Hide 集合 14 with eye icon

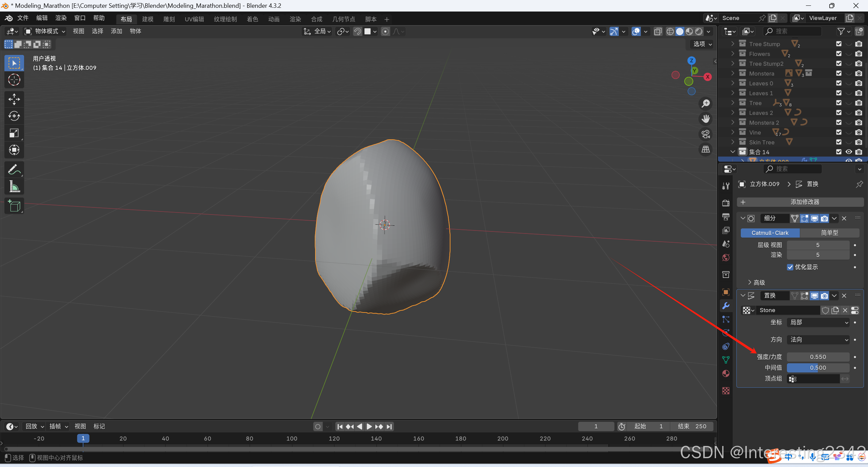point(849,152)
